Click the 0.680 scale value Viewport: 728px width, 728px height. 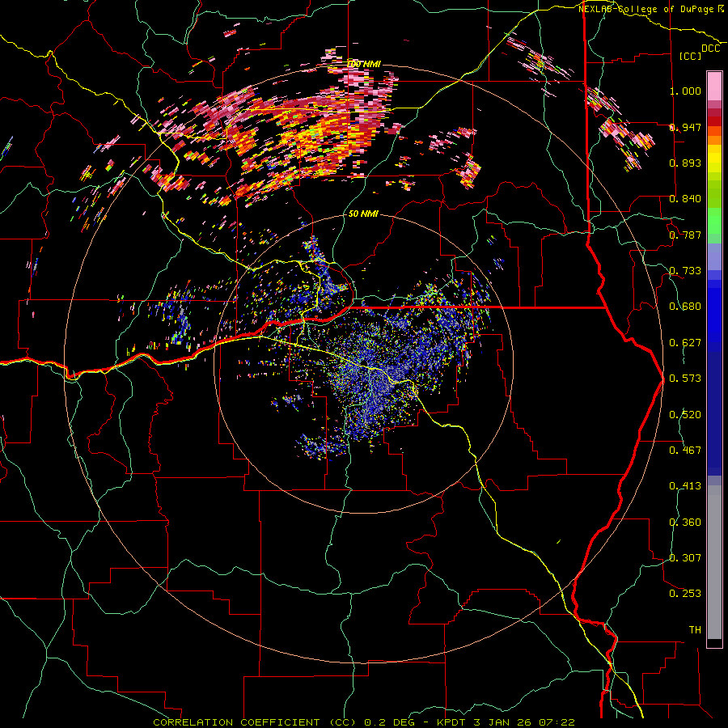685,307
